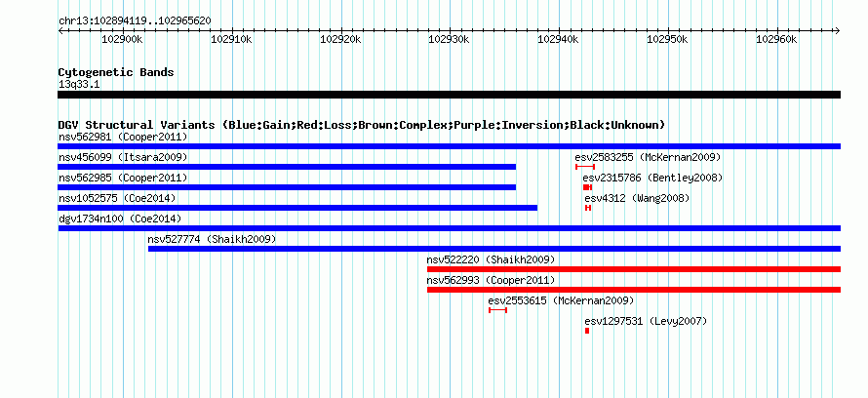Open the esv2315786 (Bentley2008) label

pos(652,178)
